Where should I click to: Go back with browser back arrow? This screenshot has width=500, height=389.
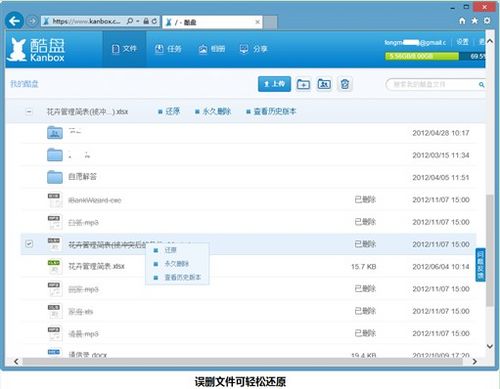(x=14, y=21)
